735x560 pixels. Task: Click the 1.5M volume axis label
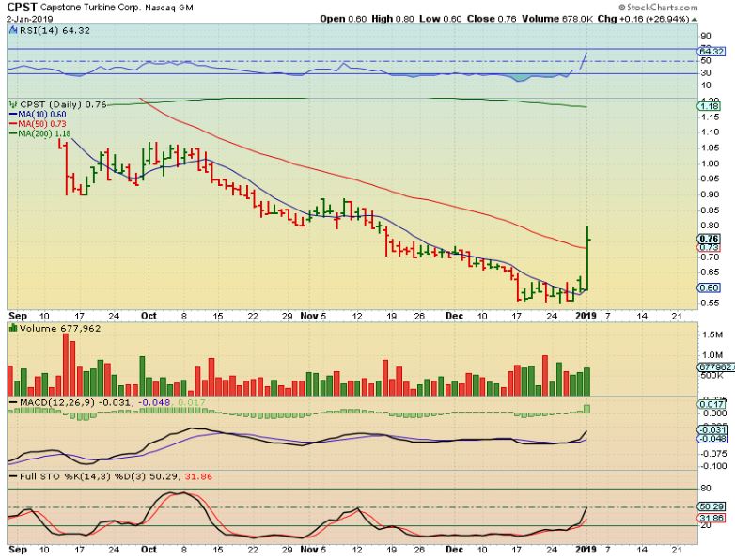click(712, 334)
